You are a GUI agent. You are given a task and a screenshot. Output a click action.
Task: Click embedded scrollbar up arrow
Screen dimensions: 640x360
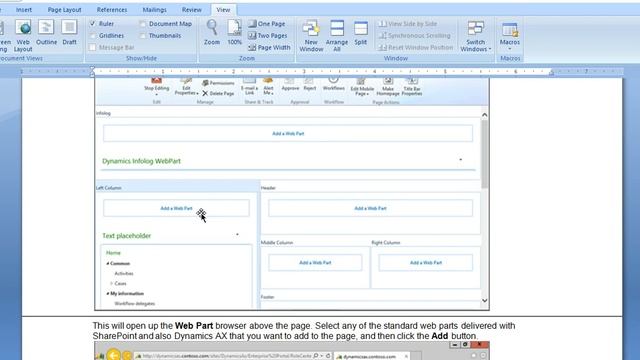484,115
